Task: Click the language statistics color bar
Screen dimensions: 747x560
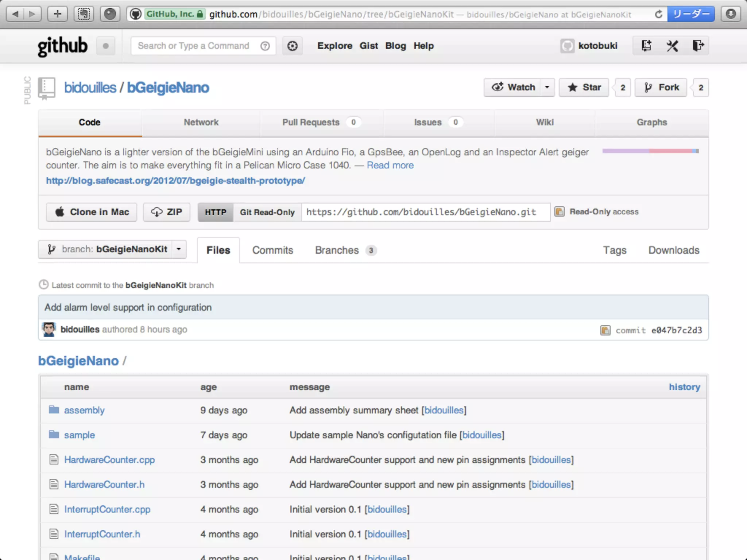Action: click(650, 151)
